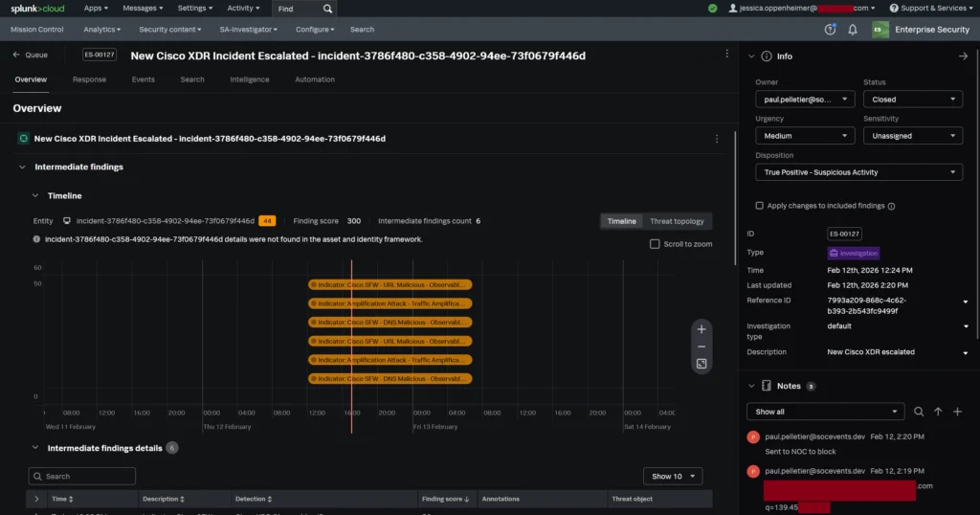Search notes using the magnifier icon
Viewport: 980px width, 515px height.
click(919, 412)
